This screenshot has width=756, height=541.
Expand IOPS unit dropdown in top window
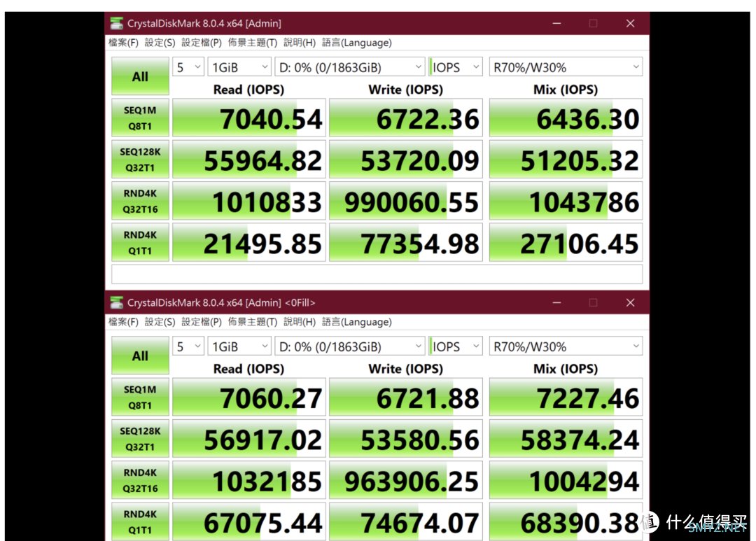coord(456,67)
